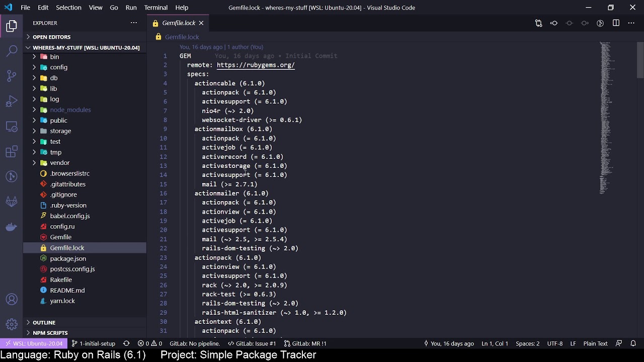Click WSL: Ubuntu-20.04 remote indicator
Image resolution: width=644 pixels, height=362 pixels.
tap(33, 343)
